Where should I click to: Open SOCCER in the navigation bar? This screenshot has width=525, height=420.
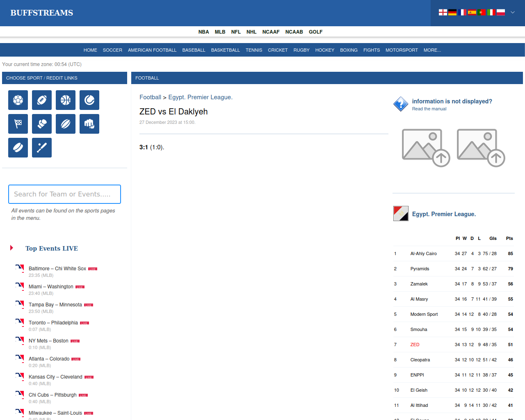pos(112,50)
